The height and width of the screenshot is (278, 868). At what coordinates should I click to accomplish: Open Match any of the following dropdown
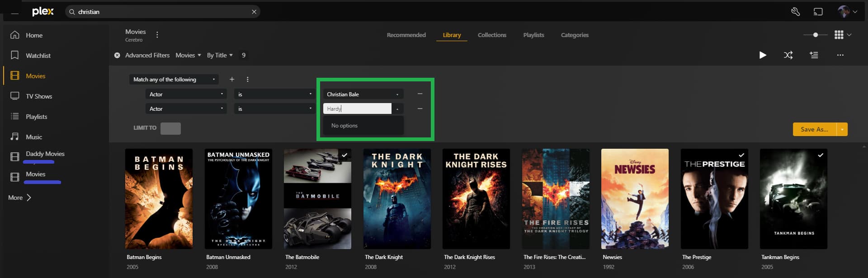point(174,80)
